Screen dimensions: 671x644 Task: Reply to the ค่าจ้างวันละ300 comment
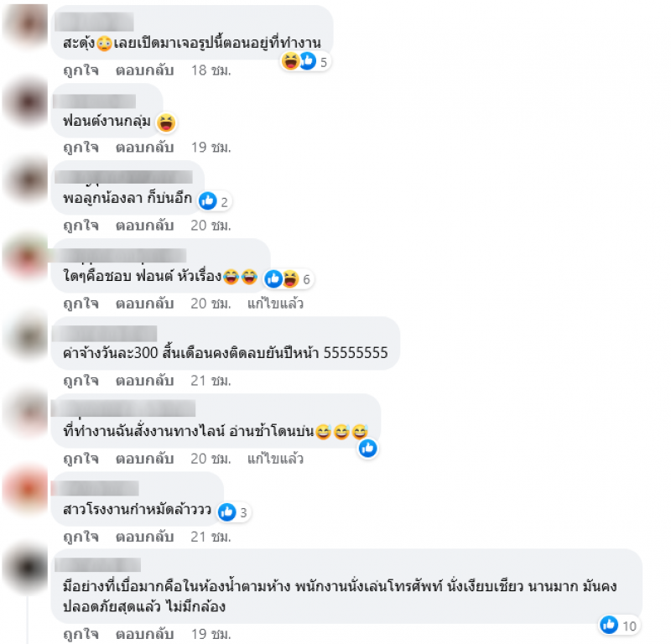click(144, 381)
